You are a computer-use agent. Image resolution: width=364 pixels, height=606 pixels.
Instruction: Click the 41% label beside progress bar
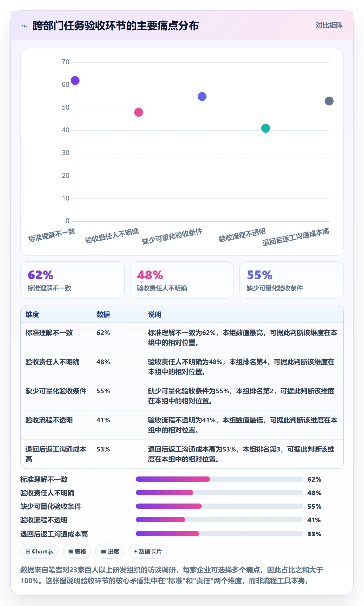point(314,520)
